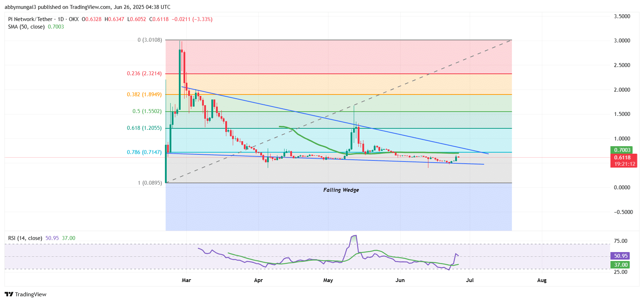
Task: Click the Fibonacci label 0 (3.0108)
Action: click(x=150, y=40)
